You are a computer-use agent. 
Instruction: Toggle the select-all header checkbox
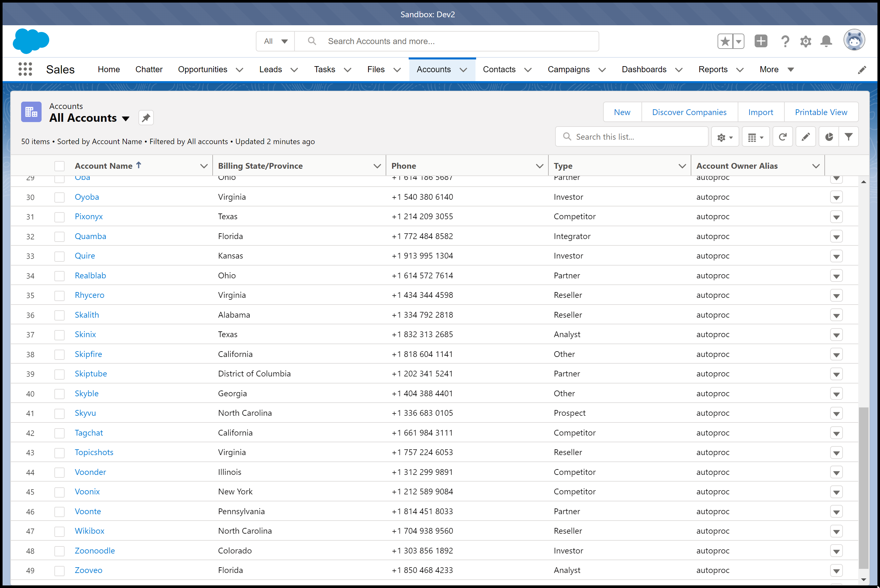[59, 166]
